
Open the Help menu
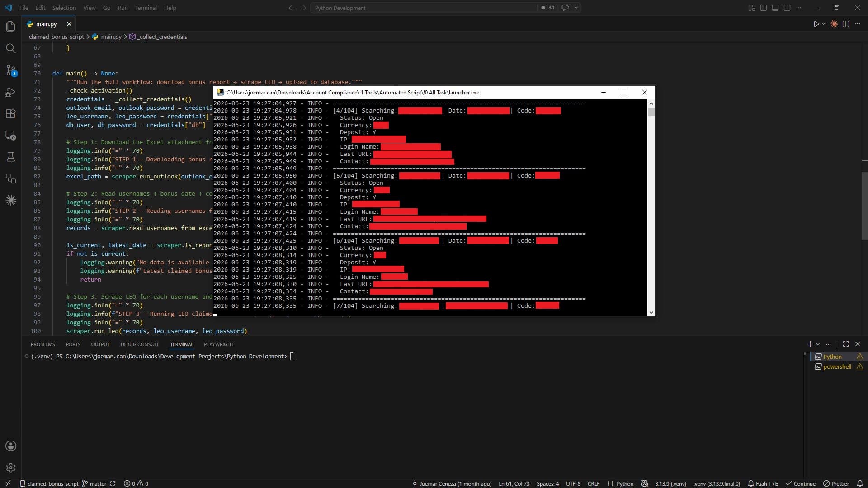(170, 8)
